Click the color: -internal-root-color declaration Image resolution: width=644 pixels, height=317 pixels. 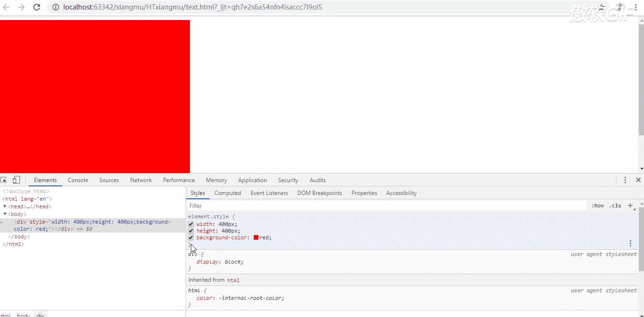240,298
